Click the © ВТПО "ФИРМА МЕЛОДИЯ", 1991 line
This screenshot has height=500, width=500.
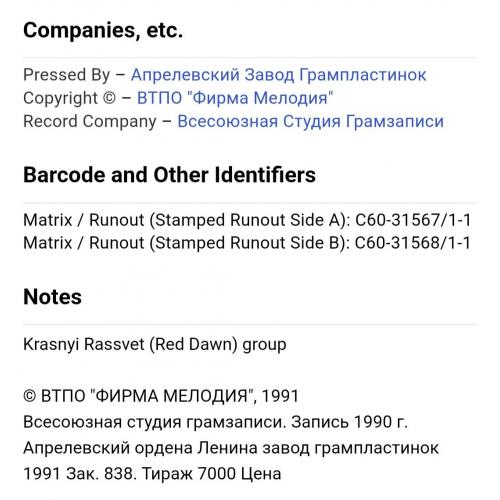point(161,396)
